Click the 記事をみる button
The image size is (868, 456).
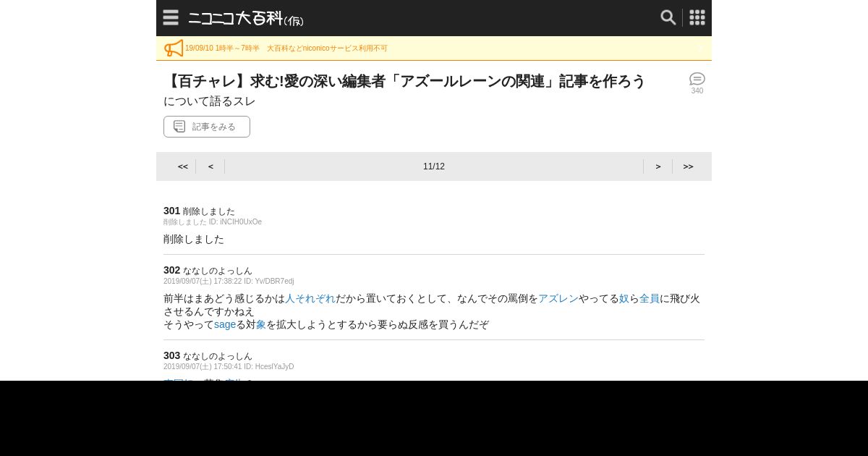pyautogui.click(x=207, y=127)
